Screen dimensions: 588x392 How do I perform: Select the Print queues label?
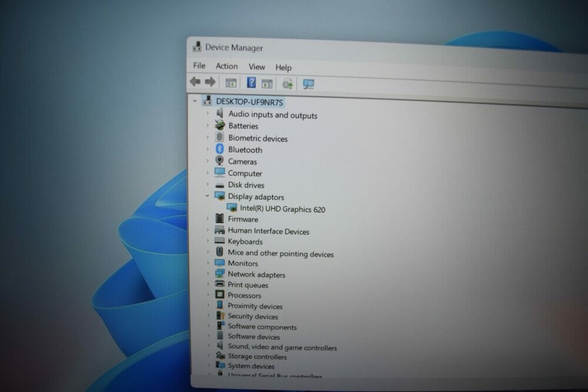pyautogui.click(x=248, y=285)
